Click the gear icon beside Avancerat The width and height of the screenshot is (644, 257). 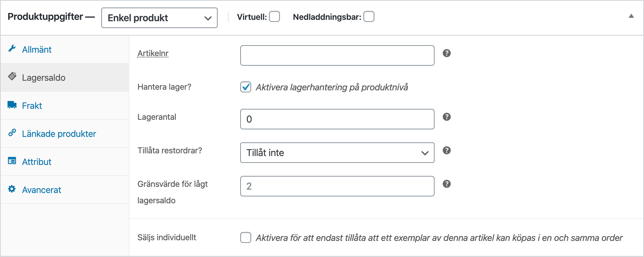12,189
